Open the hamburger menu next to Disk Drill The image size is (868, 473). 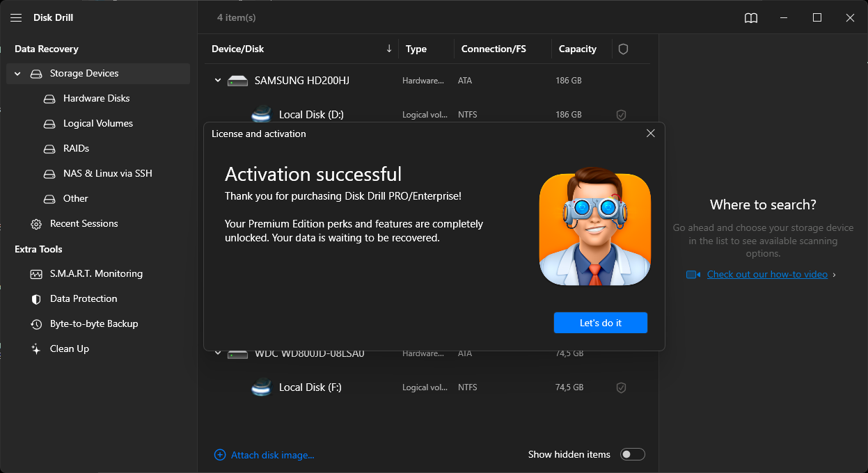tap(16, 18)
